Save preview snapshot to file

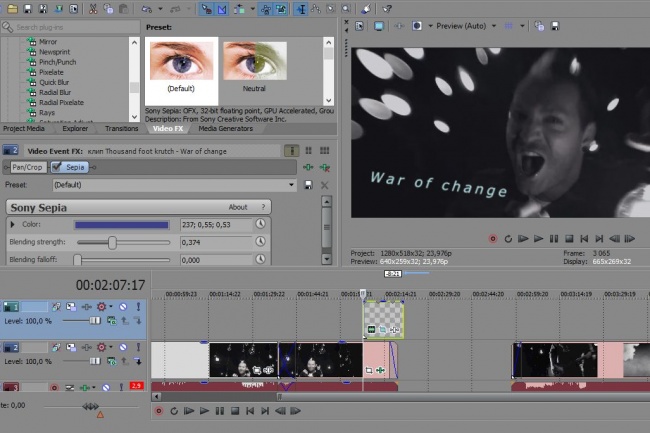coord(555,26)
